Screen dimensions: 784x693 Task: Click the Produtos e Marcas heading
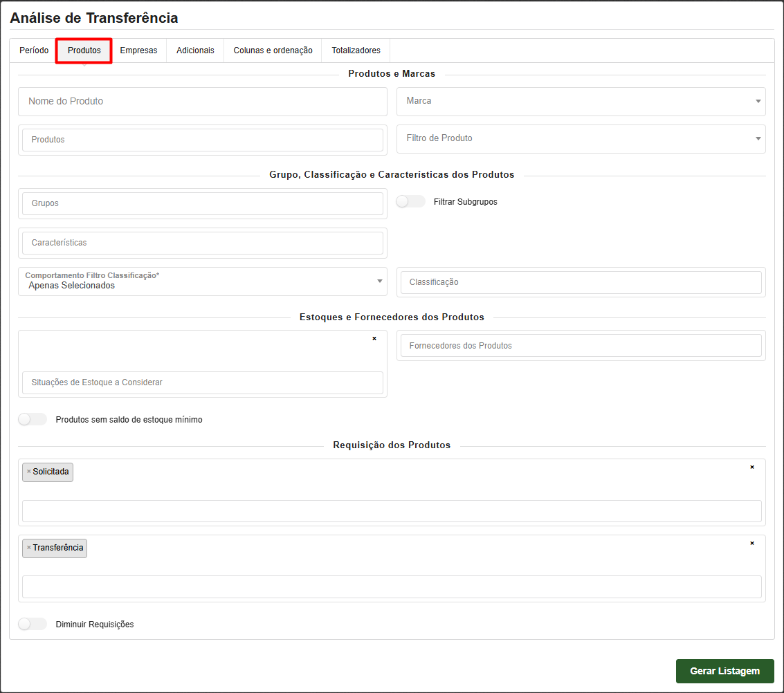pyautogui.click(x=392, y=74)
